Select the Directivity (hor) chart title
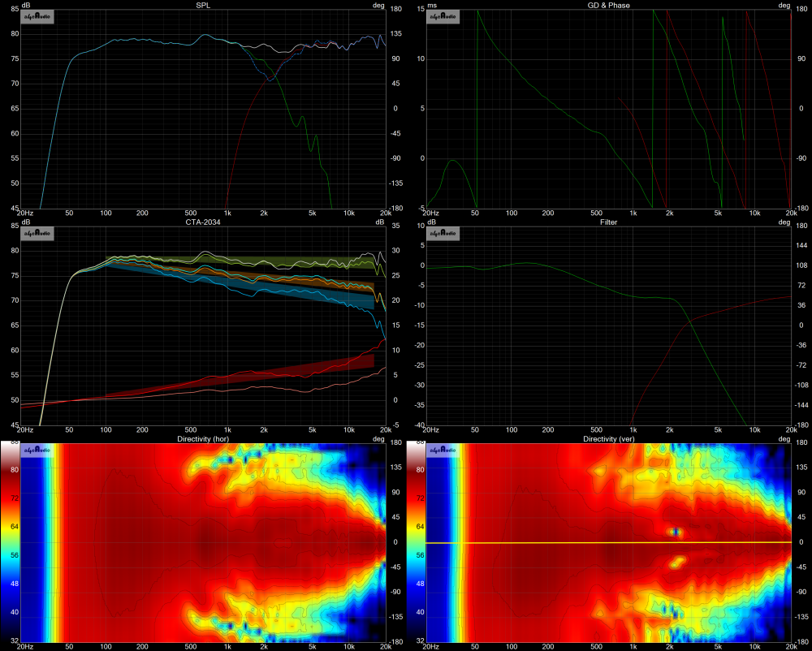Image resolution: width=812 pixels, height=651 pixels. pyautogui.click(x=202, y=438)
